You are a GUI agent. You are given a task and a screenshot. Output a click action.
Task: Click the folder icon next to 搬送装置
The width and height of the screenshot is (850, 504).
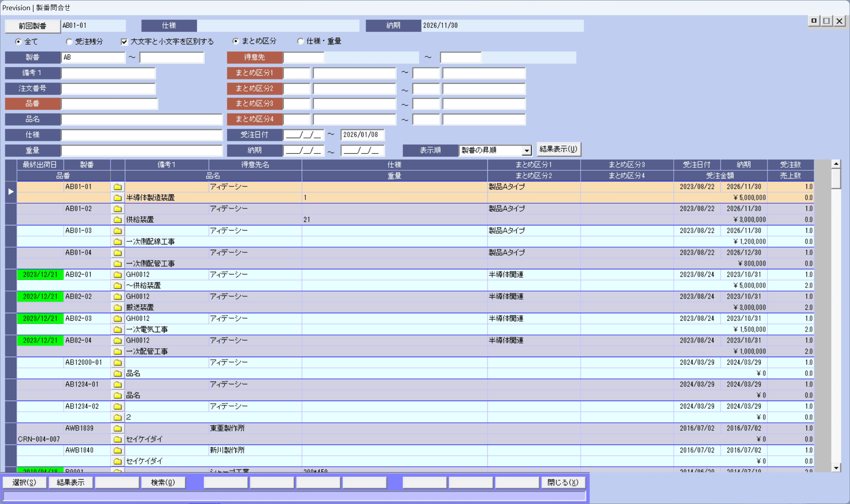click(x=118, y=307)
